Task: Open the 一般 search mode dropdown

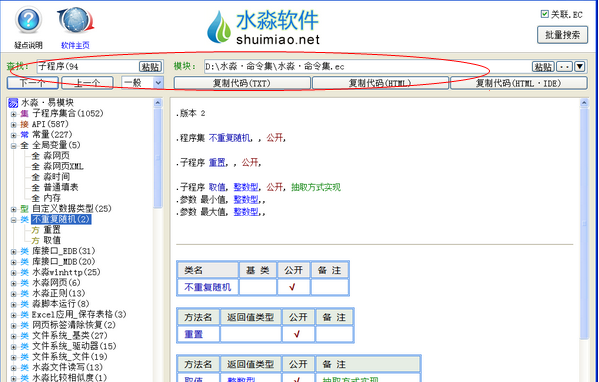Action: point(158,83)
